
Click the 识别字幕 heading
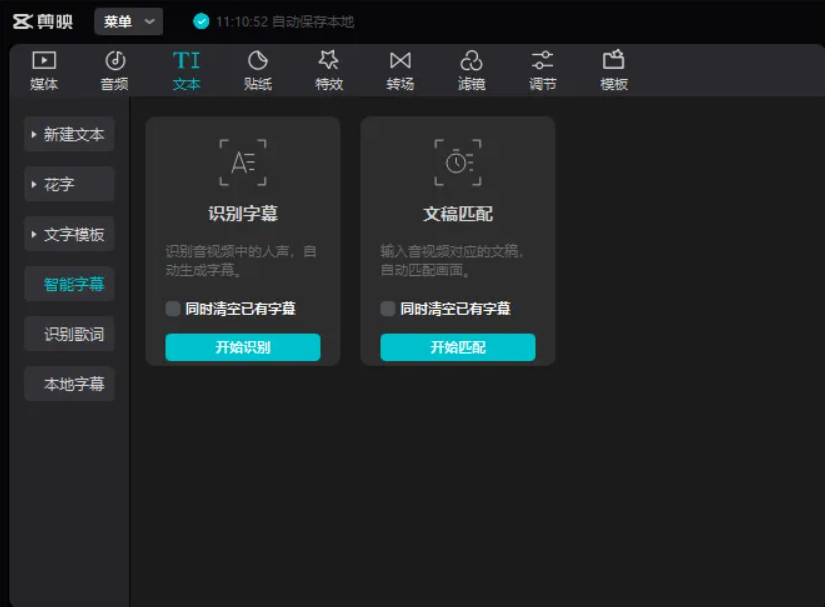pos(243,214)
